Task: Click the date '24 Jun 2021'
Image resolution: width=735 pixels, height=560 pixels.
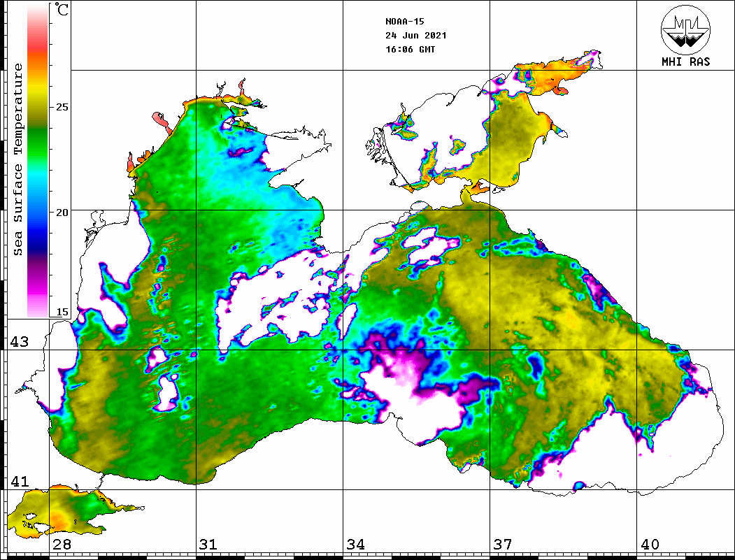Action: 416,36
